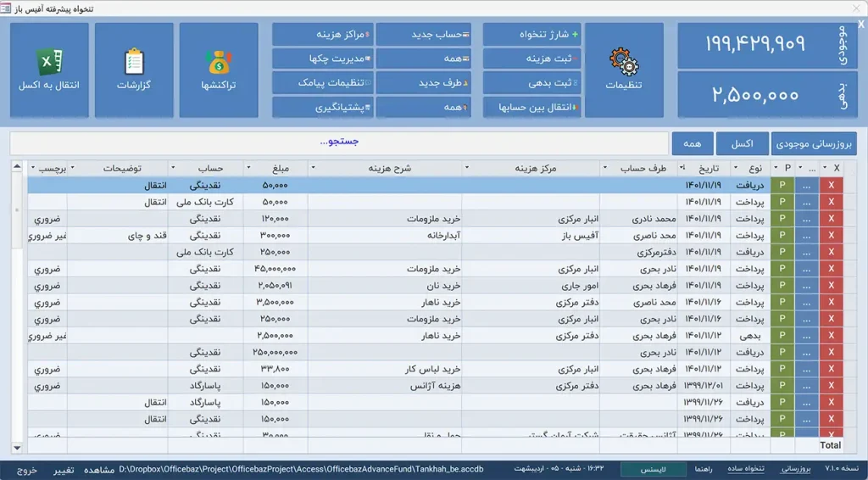
Task: Click blue ... on the 250,000,000 receipt row
Action: click(x=807, y=352)
